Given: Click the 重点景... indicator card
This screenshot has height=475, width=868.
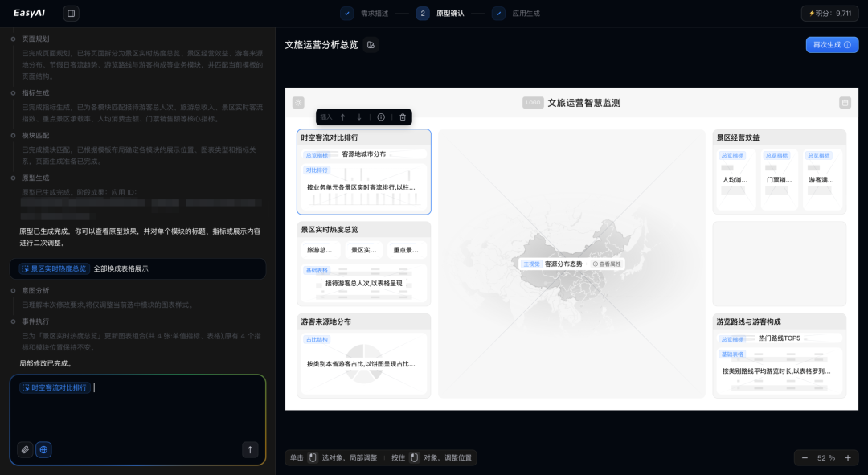Looking at the screenshot, I should coord(407,250).
